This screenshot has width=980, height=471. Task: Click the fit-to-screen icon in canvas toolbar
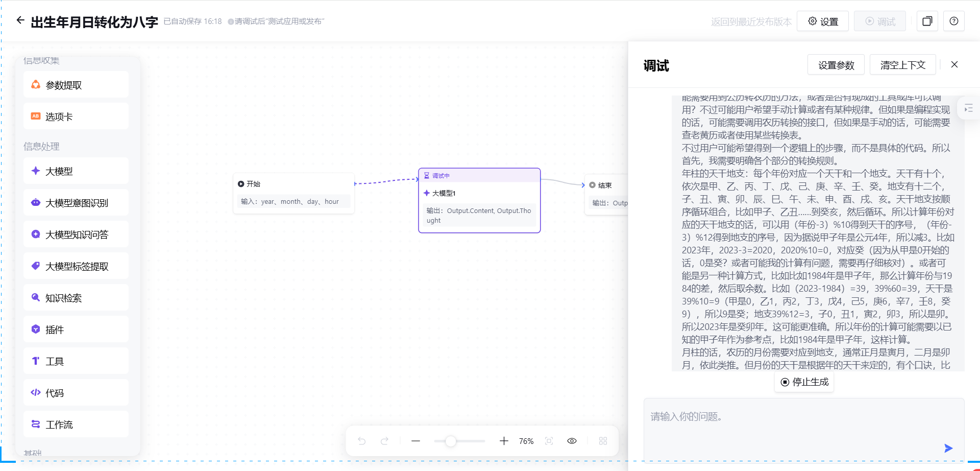(549, 441)
